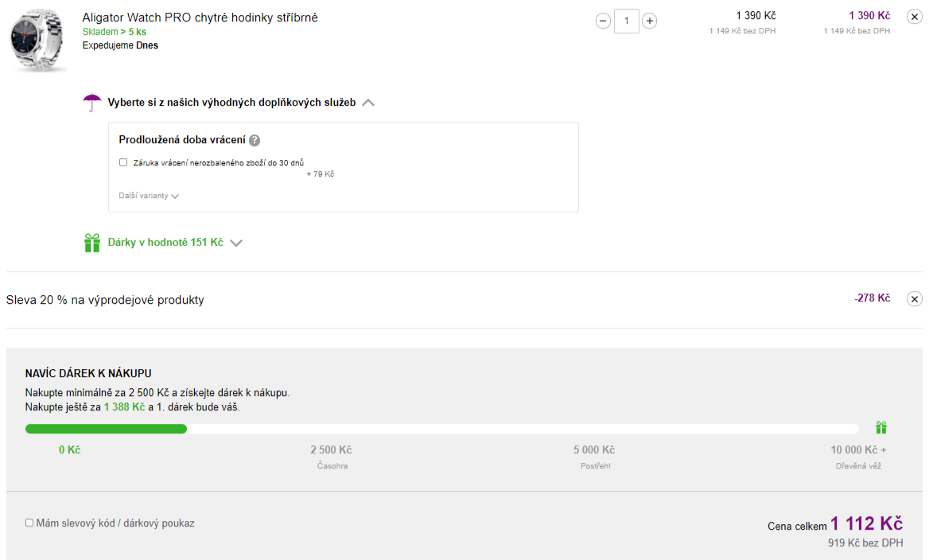Click the gift purchase progress bar
This screenshot has width=929, height=560.
click(442, 429)
